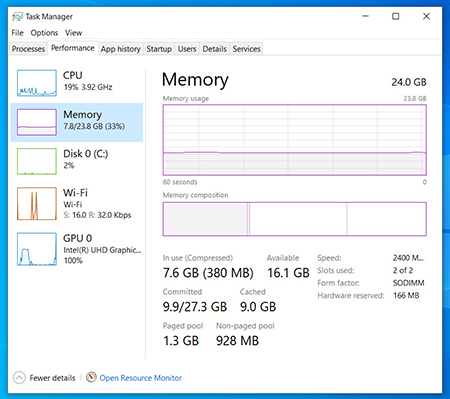Screen dimensions: 450x399
Task: Select the Memory mini graph in sidebar
Action: tap(37, 122)
